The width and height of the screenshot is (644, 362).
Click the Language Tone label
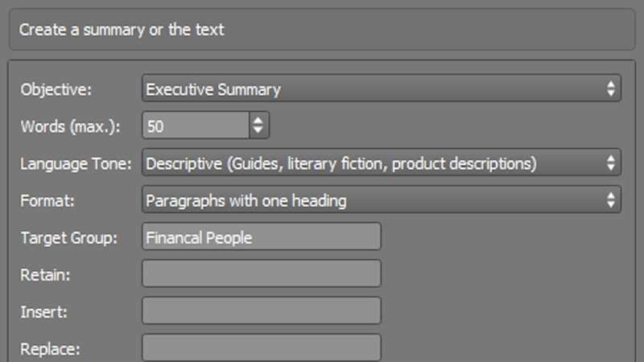tap(76, 163)
